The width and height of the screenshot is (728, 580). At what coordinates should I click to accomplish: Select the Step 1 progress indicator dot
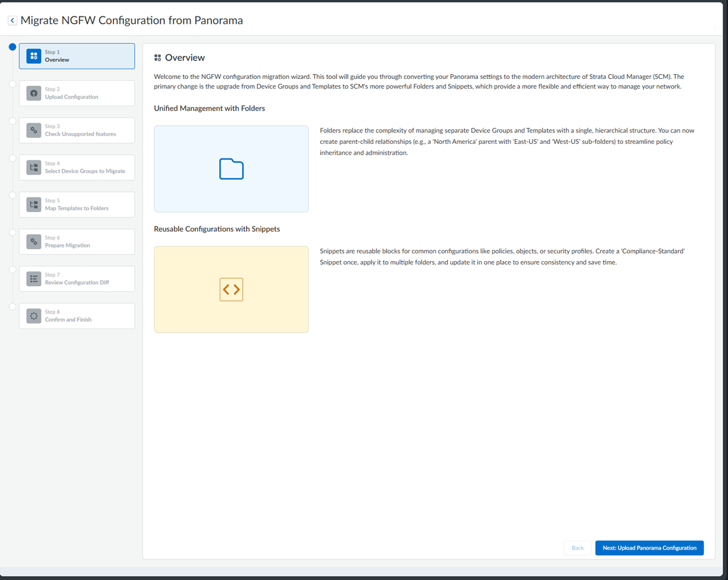coord(12,47)
